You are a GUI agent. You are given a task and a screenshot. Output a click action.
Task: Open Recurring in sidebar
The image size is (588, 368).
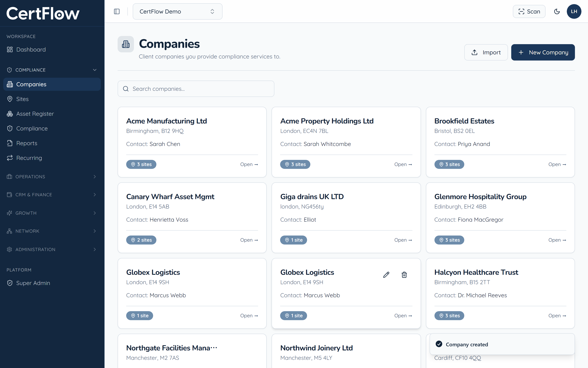pyautogui.click(x=52, y=158)
